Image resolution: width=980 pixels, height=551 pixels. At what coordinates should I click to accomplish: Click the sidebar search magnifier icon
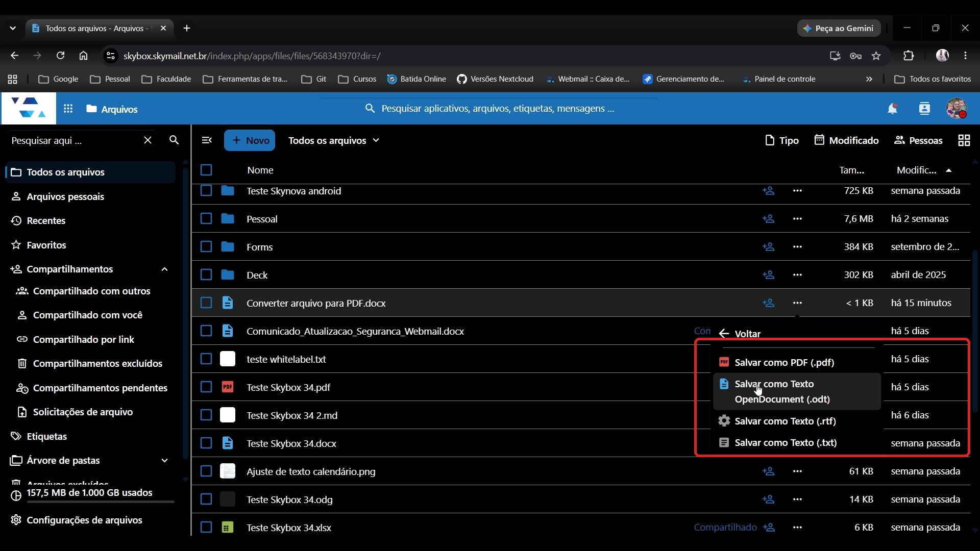[x=174, y=140]
